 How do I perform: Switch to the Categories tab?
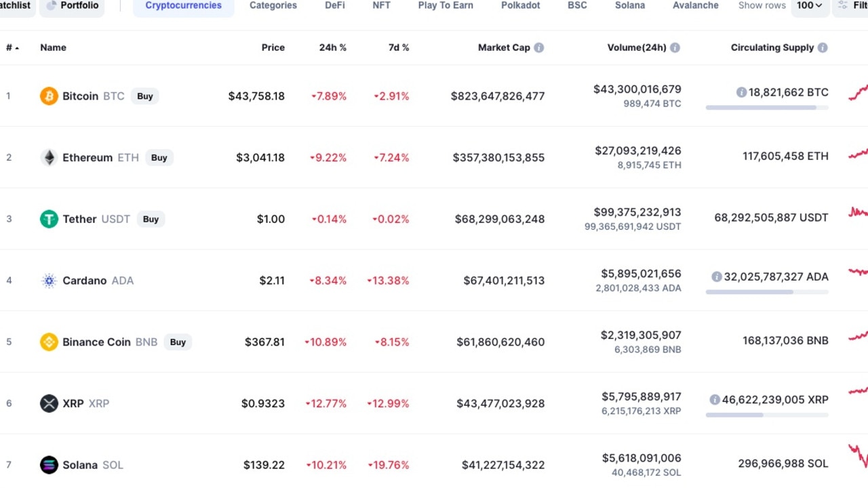273,5
